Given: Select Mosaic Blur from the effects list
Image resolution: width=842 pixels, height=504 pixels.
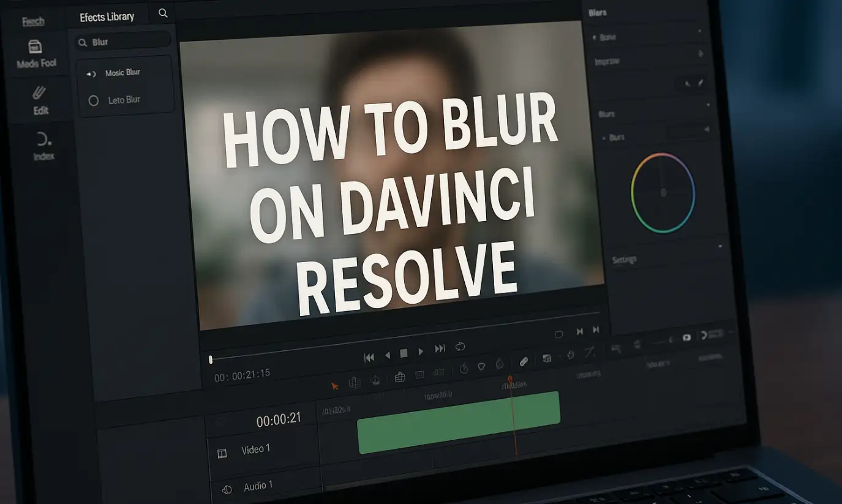Looking at the screenshot, I should pyautogui.click(x=122, y=72).
